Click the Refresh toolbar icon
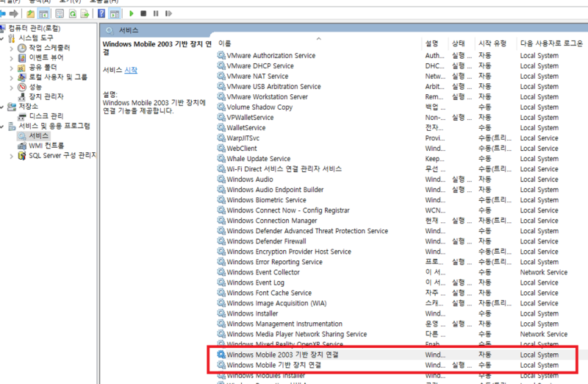The image size is (588, 384). (x=72, y=14)
